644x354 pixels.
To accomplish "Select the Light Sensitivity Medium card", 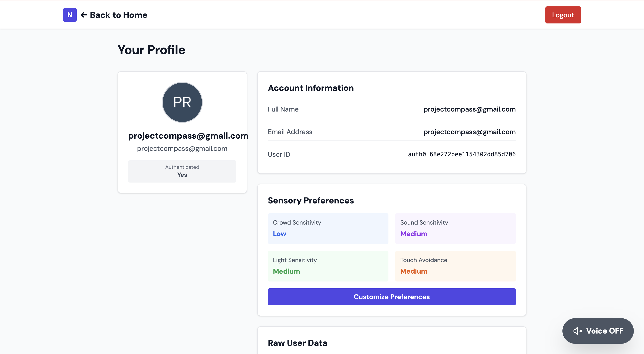I will coord(328,266).
